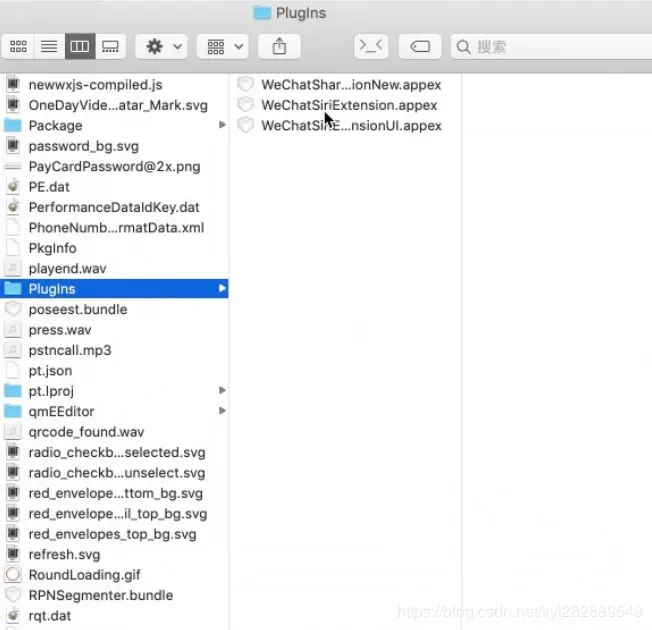Screen dimensions: 652x630
Task: Select column view in toolbar
Action: (x=80, y=46)
